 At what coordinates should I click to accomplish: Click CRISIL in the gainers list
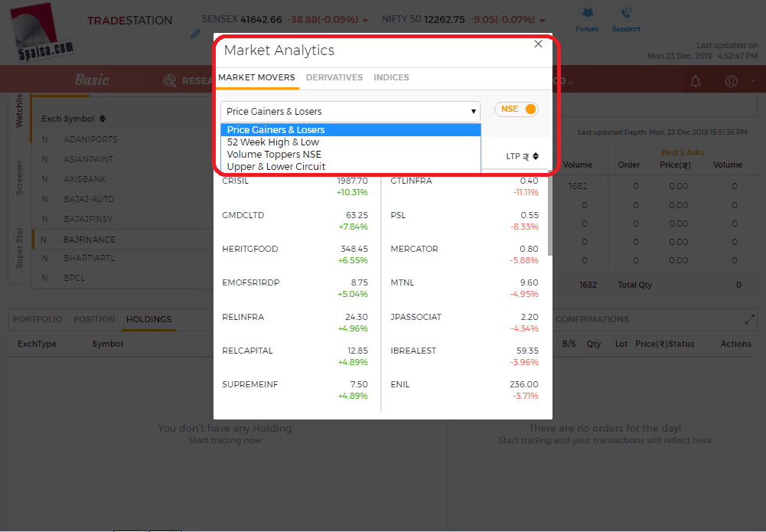(236, 181)
